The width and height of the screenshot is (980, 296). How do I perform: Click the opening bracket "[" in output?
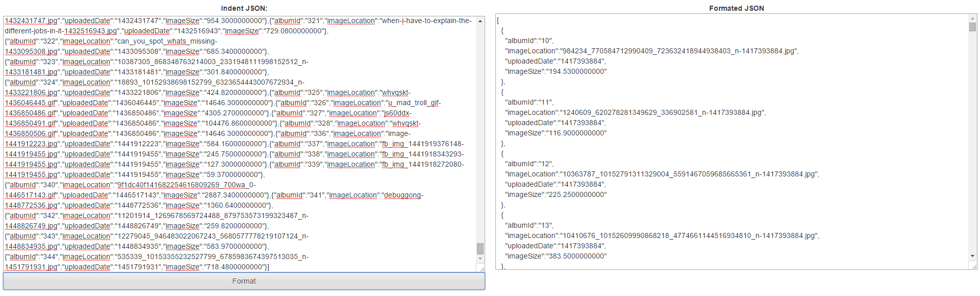(x=497, y=20)
